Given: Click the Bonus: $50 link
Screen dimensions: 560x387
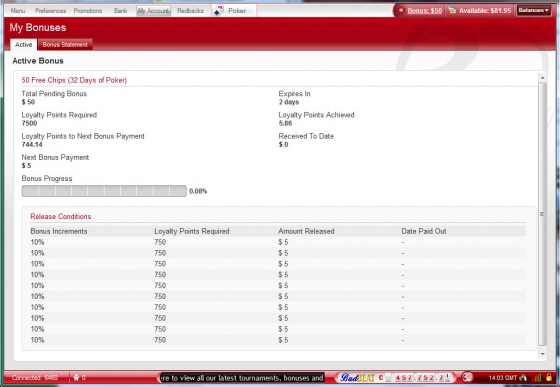Looking at the screenshot, I should tap(425, 11).
